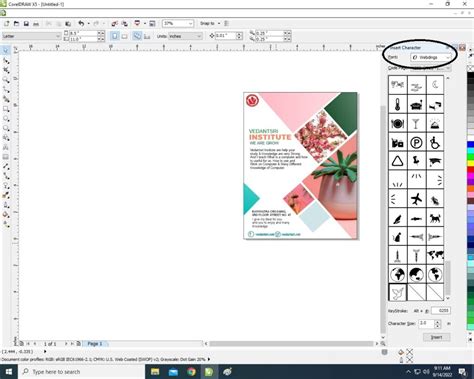Pick the airplane Webdings character

[x=416, y=200]
